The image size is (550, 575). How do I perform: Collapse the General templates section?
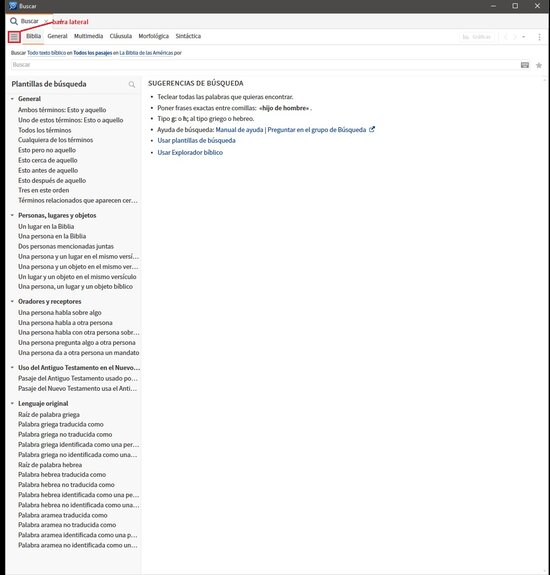pyautogui.click(x=12, y=99)
